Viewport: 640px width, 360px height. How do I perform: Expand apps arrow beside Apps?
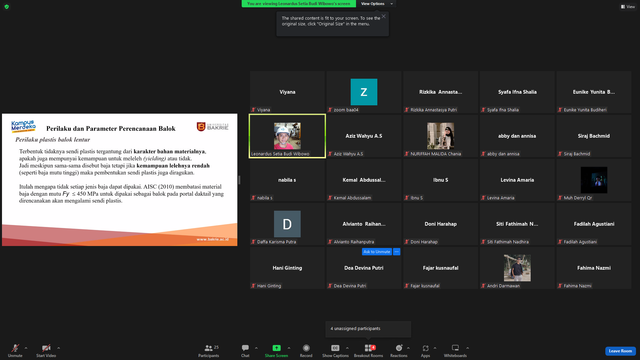click(435, 348)
